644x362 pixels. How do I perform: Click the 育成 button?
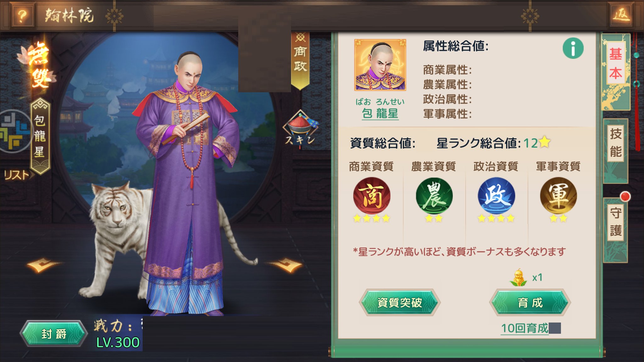point(530,303)
